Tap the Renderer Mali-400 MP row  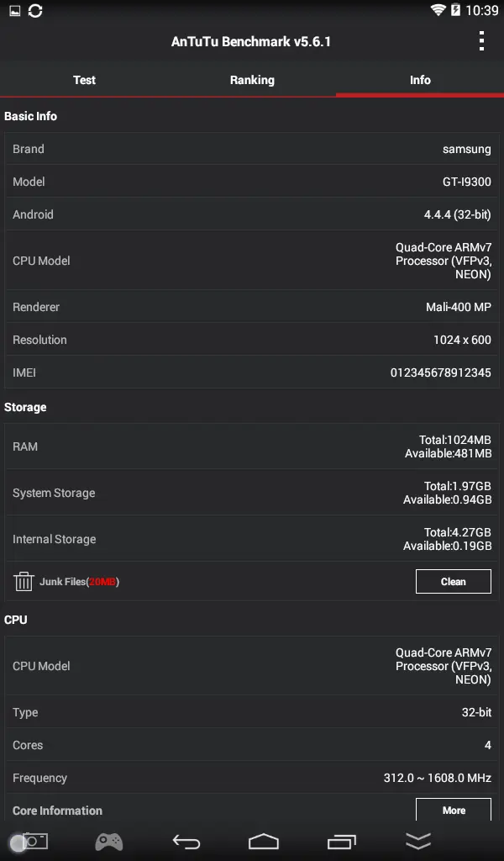click(252, 307)
